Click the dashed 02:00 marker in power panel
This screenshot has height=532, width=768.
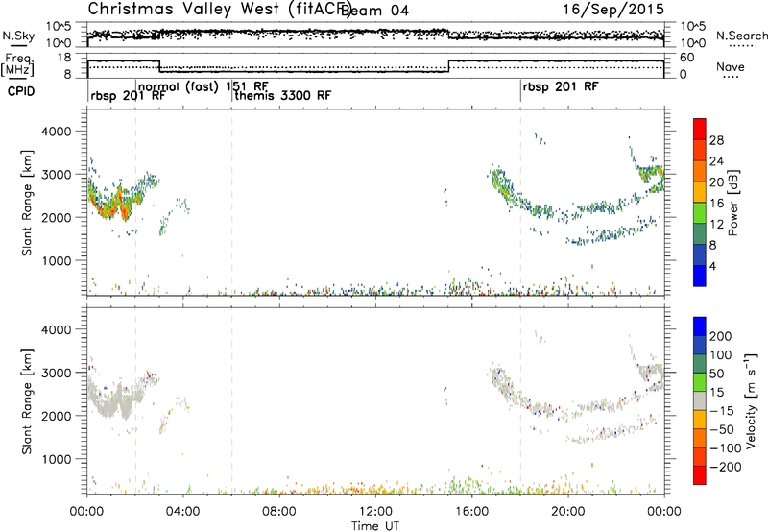(x=135, y=202)
